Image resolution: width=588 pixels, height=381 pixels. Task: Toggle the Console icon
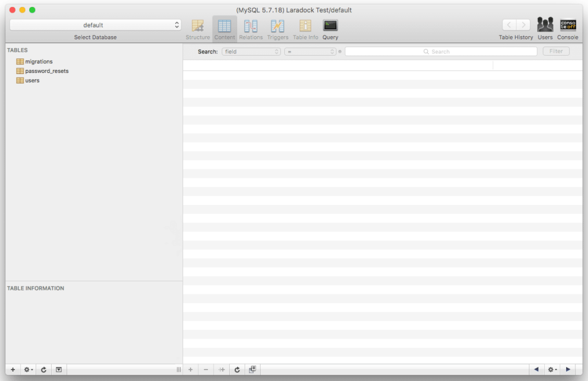567,29
